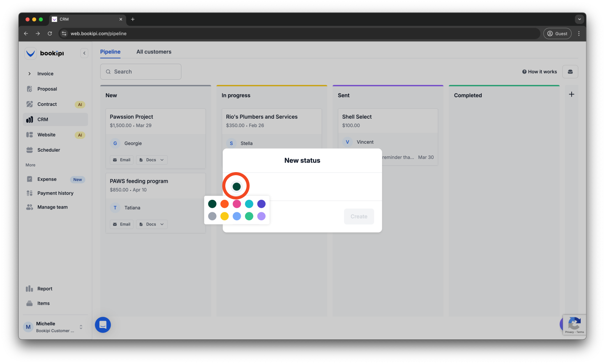Open the browser three-dot menu
605x364 pixels.
[x=579, y=33]
